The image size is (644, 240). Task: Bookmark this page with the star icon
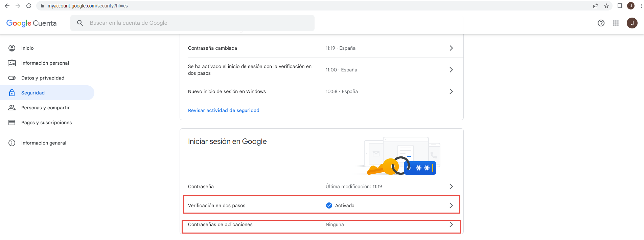pos(606,6)
